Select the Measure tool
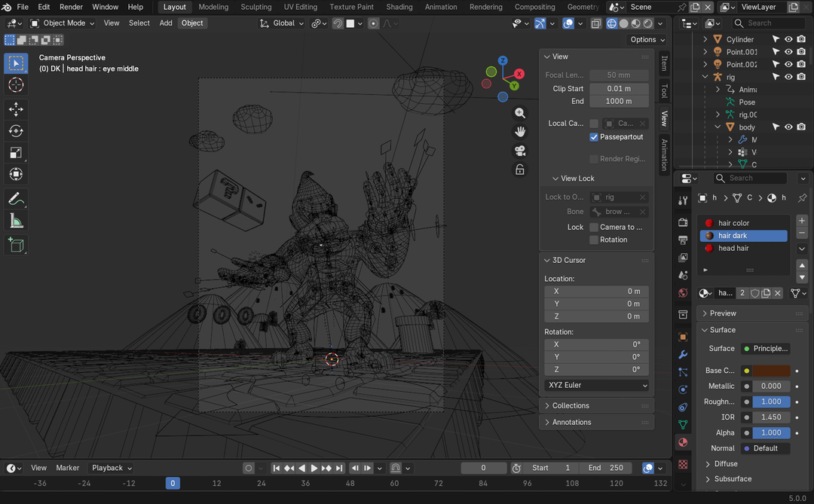Viewport: 814px width, 504px height. click(x=16, y=221)
